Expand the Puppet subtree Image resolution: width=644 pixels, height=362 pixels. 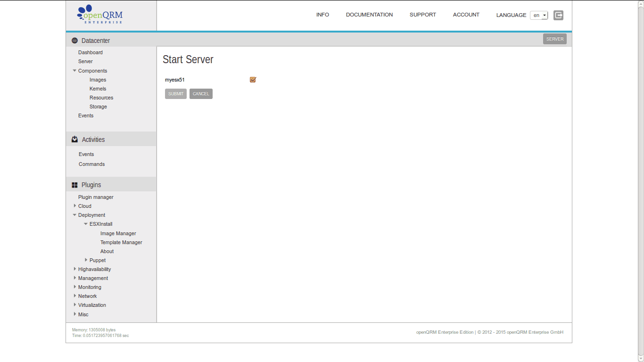[x=86, y=260]
